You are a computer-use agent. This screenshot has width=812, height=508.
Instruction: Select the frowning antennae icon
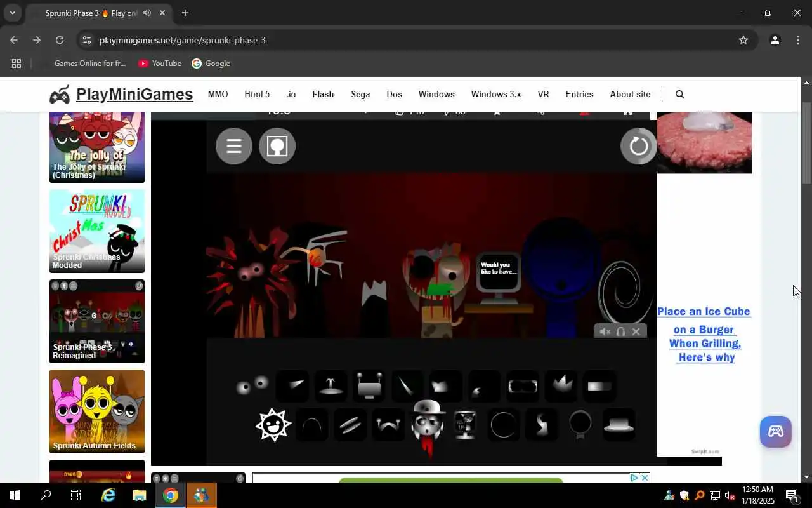388,425
